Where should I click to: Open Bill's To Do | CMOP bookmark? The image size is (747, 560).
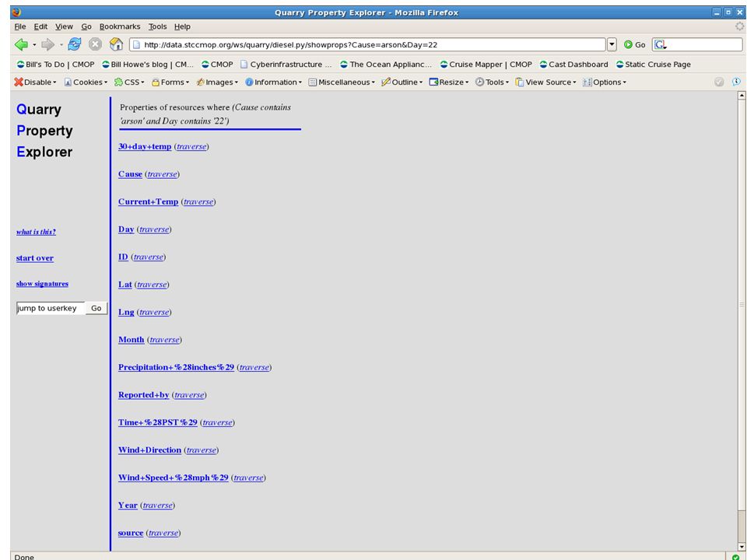56,65
